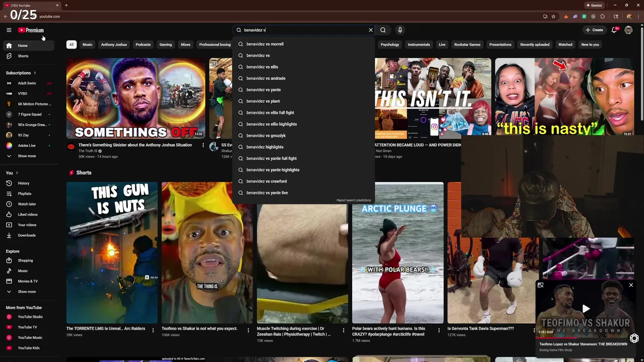This screenshot has width=644, height=362.
Task: Open The Truth IS channel link
Action: tap(88, 151)
